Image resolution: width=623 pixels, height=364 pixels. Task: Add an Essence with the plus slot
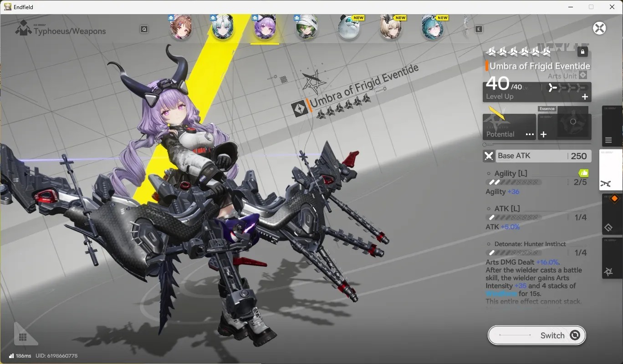click(543, 134)
